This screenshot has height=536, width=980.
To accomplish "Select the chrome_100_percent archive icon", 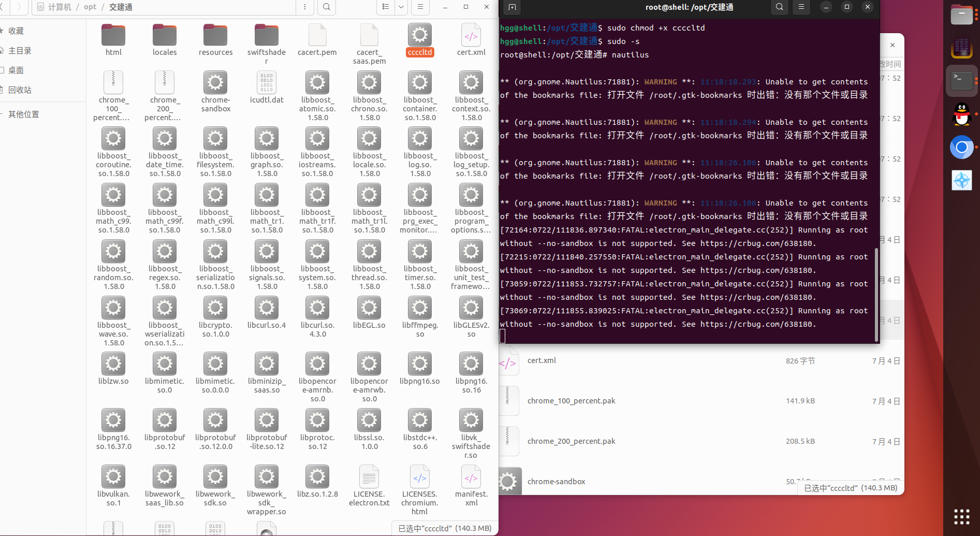I will 113,82.
